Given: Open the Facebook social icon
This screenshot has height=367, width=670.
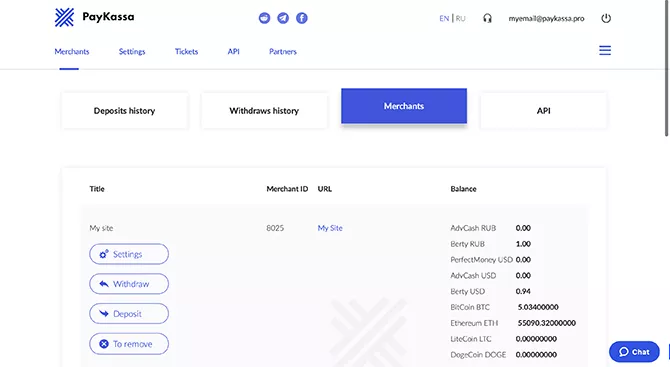Looking at the screenshot, I should 302,18.
